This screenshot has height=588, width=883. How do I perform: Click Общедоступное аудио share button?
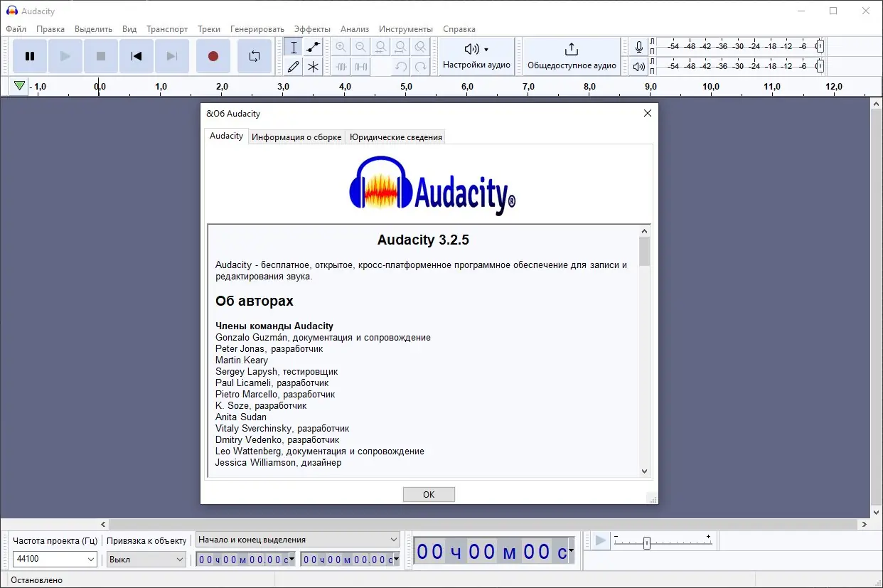572,56
